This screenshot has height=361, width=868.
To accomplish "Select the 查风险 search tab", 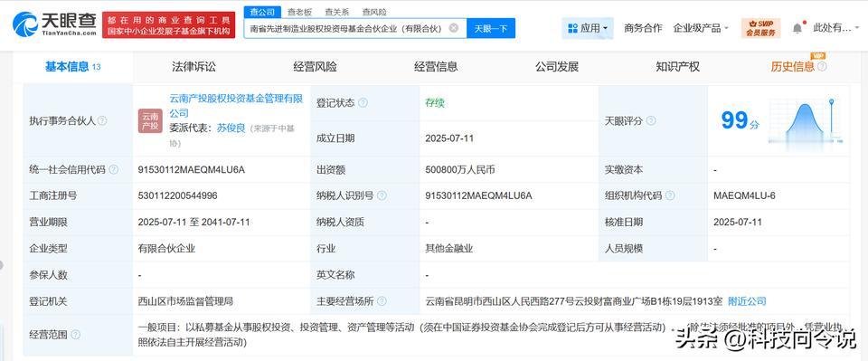I will point(374,12).
